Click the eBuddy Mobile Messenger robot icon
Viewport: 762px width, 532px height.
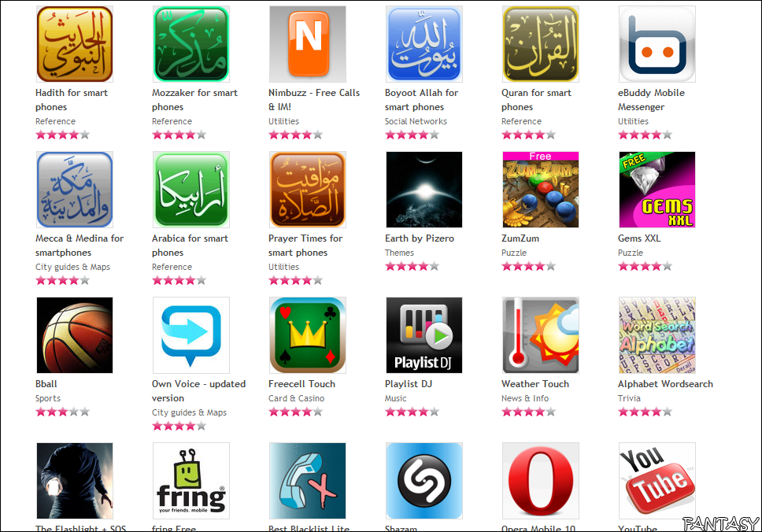coord(657,44)
